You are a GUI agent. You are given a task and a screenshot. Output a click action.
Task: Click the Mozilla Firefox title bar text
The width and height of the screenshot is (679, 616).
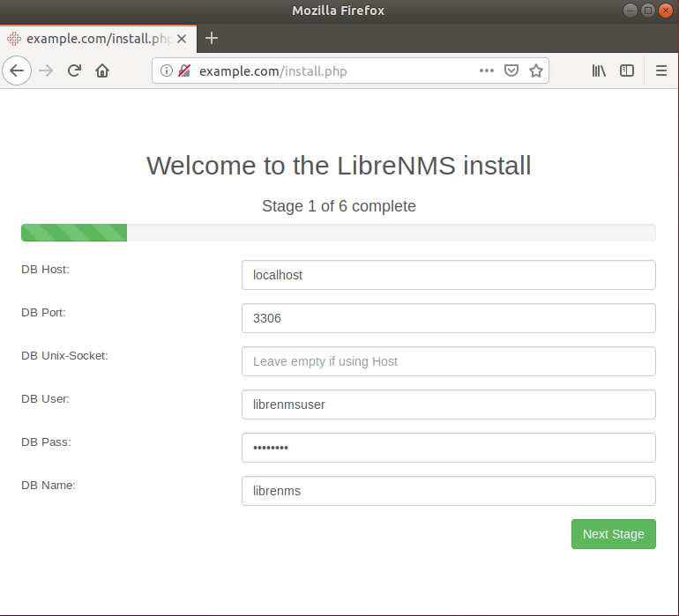pos(339,11)
